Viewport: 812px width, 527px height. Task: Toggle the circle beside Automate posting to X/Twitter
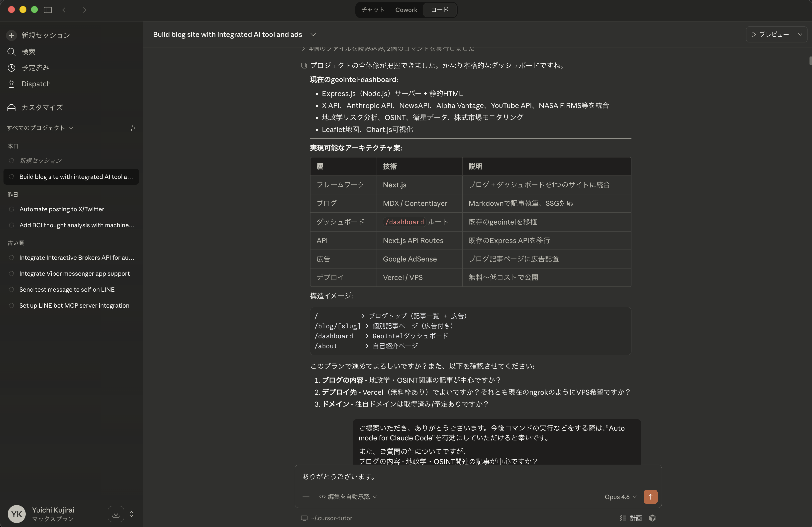[x=11, y=209]
